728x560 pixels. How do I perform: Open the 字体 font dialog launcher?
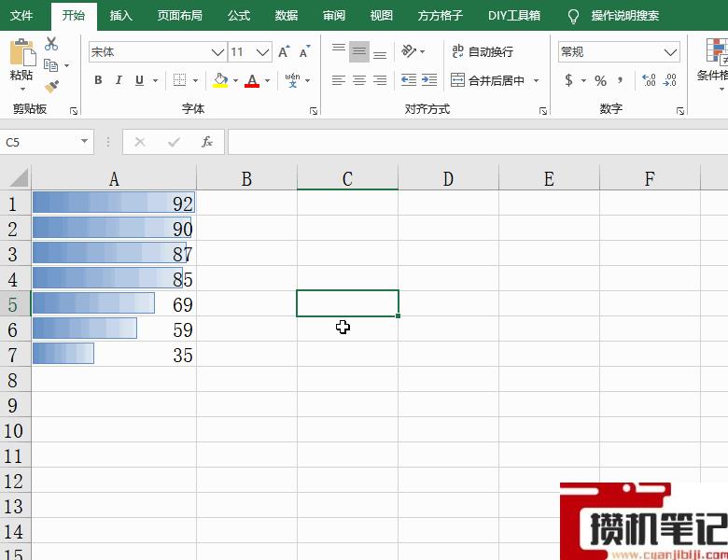pyautogui.click(x=314, y=111)
